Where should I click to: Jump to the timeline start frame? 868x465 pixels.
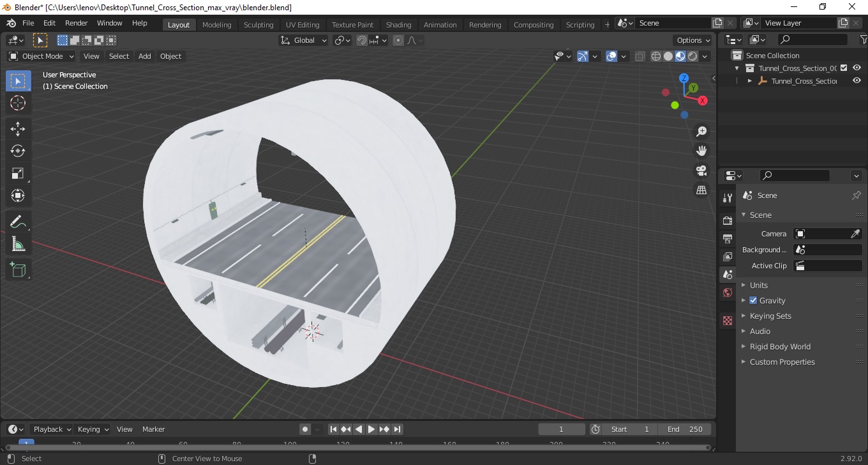tap(333, 429)
